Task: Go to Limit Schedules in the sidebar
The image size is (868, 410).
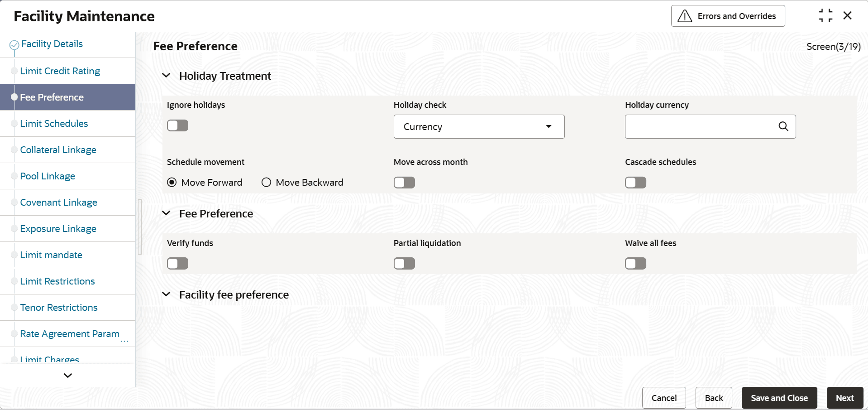Action: (x=54, y=124)
